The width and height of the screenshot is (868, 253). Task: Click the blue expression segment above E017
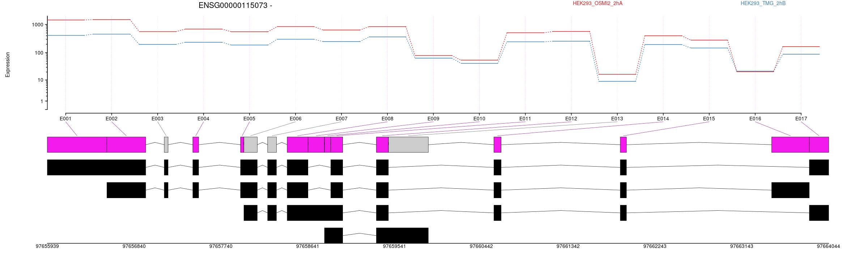pos(801,54)
